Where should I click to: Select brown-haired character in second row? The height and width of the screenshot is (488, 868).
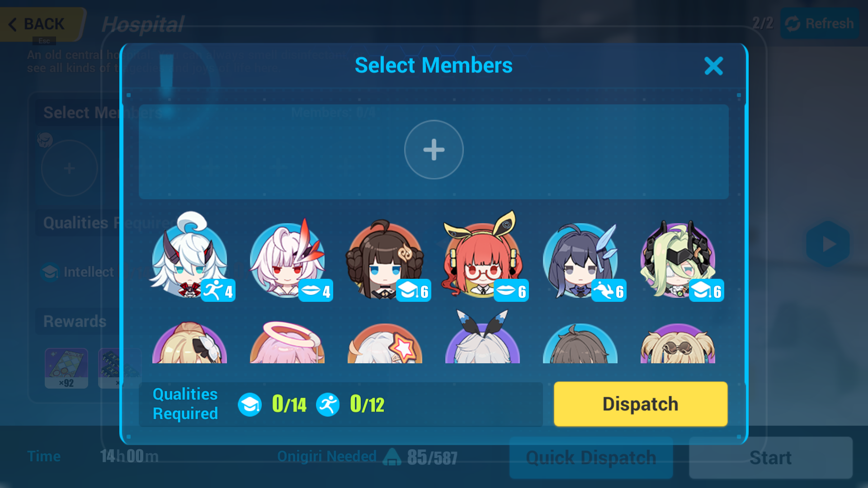(x=580, y=343)
